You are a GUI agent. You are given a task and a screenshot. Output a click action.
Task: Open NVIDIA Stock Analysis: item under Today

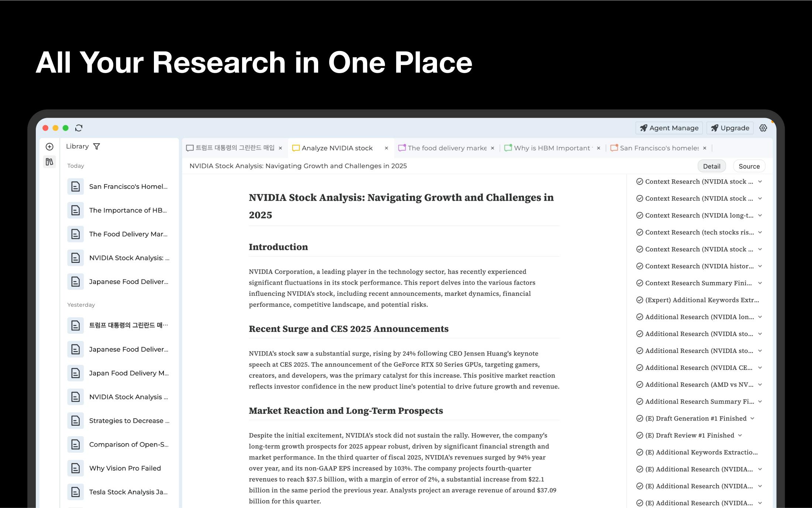coord(118,258)
